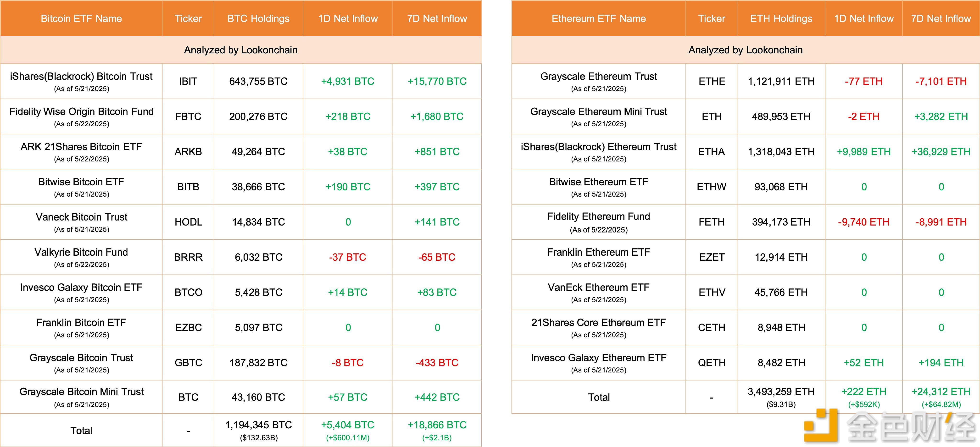Screen dimensions: 980x447
Task: Click the +18,866 BTC 7D total
Action: pos(437,425)
